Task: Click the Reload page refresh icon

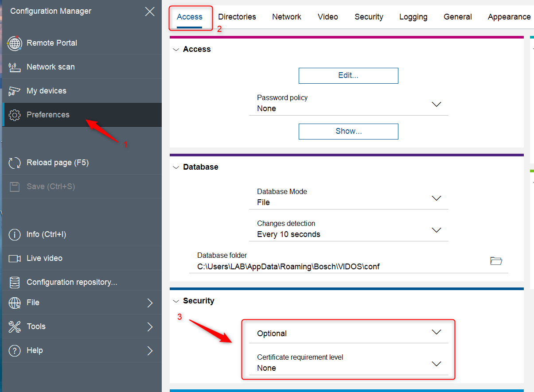Action: tap(15, 163)
